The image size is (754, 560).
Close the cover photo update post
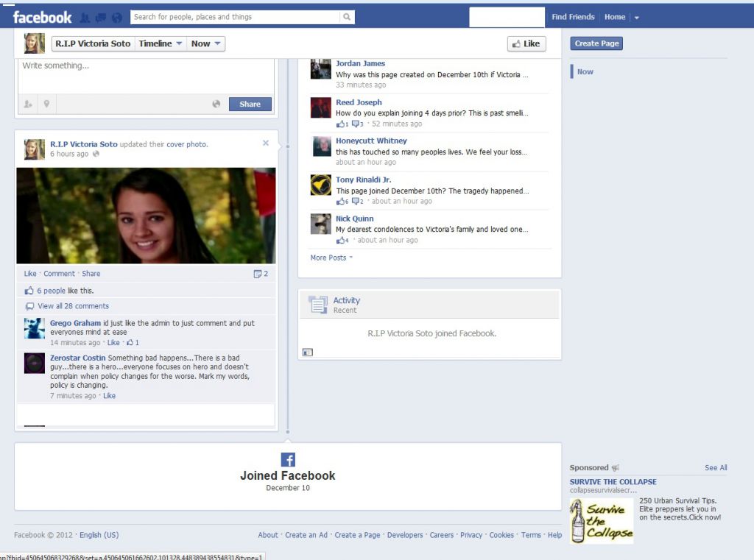pos(265,143)
